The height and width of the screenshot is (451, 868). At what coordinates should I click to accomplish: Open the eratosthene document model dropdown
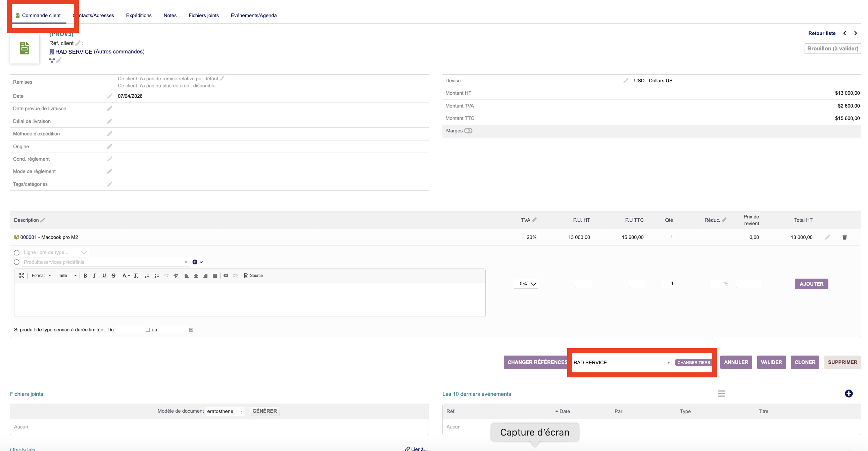[x=225, y=411]
